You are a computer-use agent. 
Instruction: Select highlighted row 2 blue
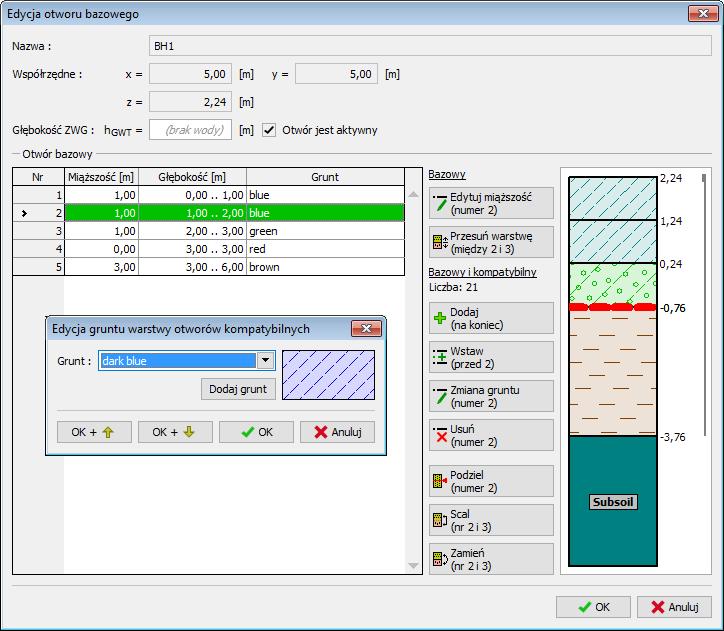(209, 213)
